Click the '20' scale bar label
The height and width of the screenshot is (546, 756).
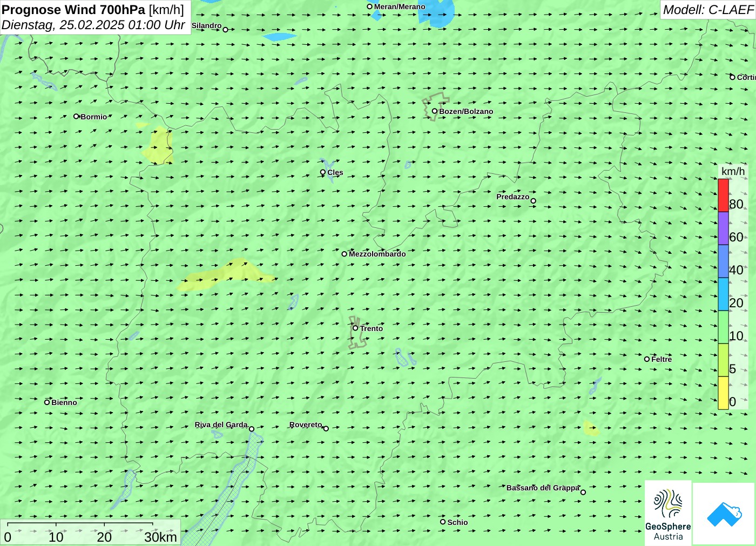click(x=104, y=537)
